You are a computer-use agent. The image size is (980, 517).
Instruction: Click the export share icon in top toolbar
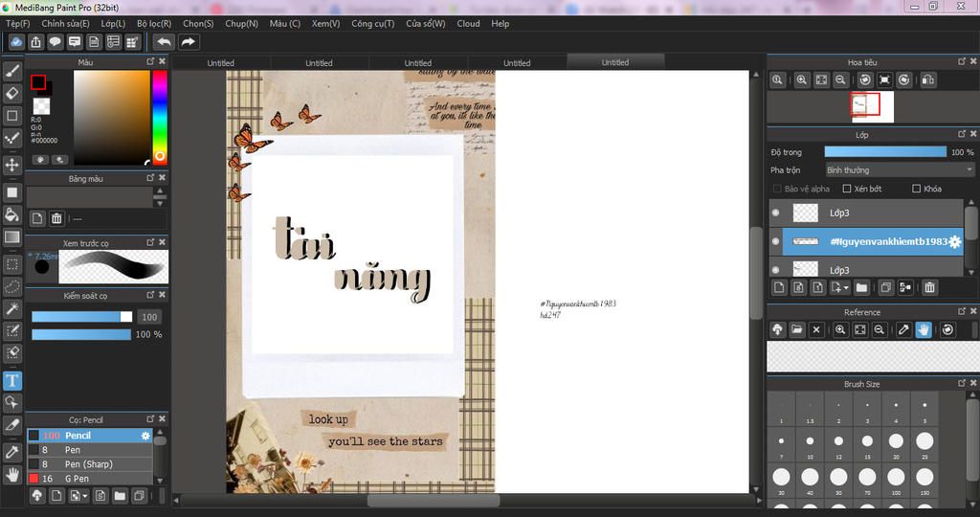pos(36,42)
